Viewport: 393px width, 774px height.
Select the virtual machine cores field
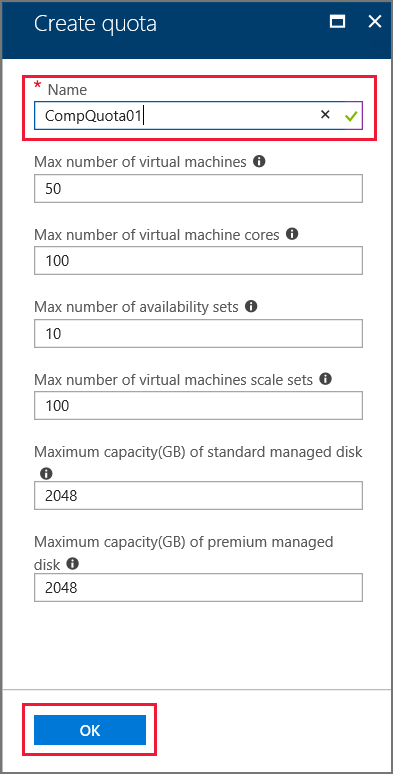[x=198, y=261]
